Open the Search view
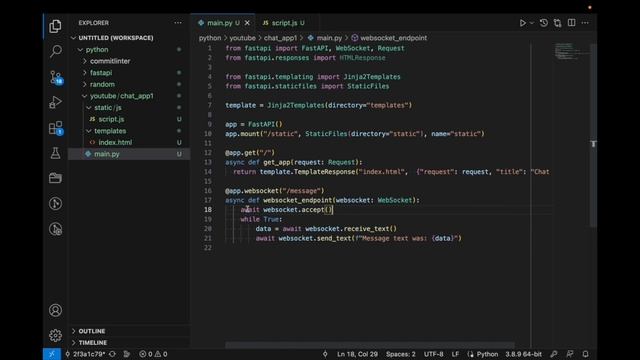Viewport: 640px width, 360px height. pos(56,51)
